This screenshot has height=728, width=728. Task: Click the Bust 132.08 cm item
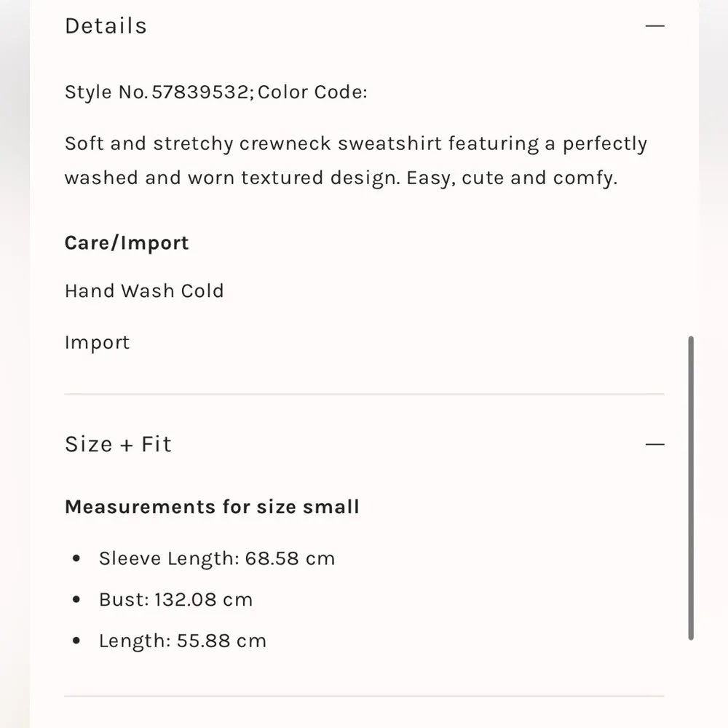pos(175,600)
